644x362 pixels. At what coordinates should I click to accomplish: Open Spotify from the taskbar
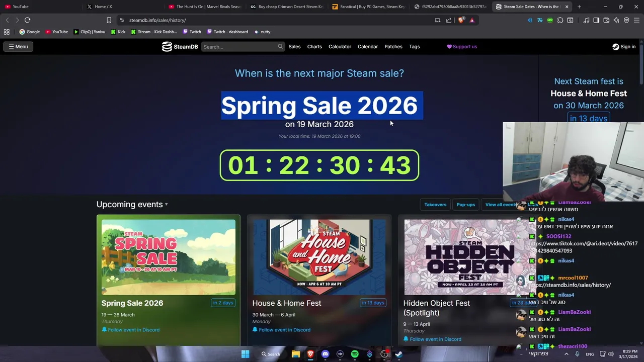coord(355,354)
